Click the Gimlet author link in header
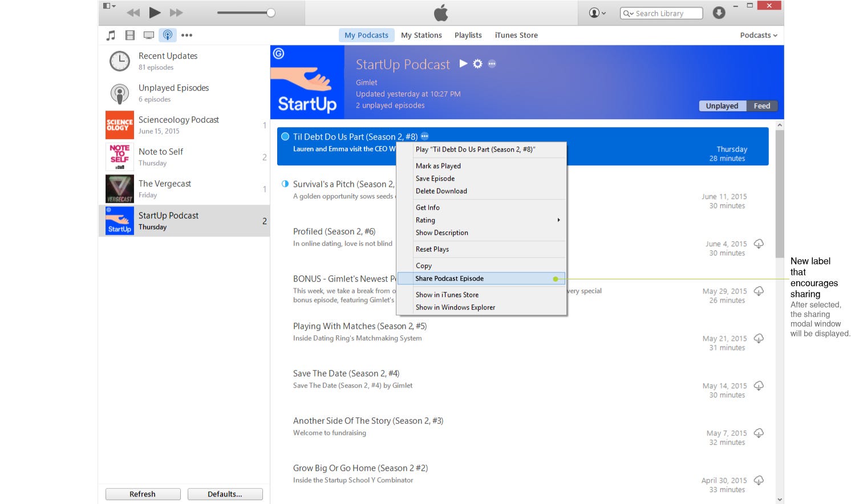Screen dimensions: 851x504 367,83
